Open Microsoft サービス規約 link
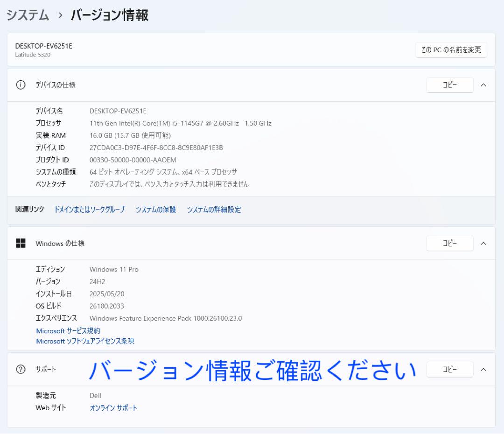The width and height of the screenshot is (504, 434). pyautogui.click(x=68, y=331)
